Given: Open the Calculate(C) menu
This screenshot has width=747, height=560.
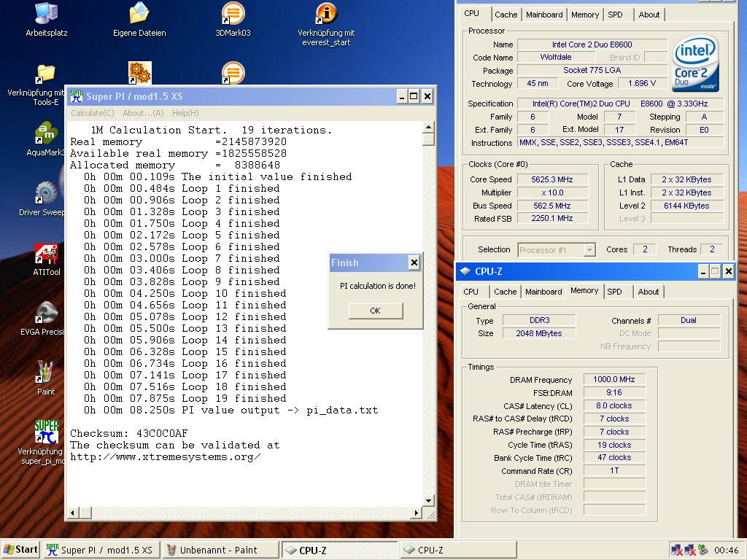Looking at the screenshot, I should tap(93, 113).
